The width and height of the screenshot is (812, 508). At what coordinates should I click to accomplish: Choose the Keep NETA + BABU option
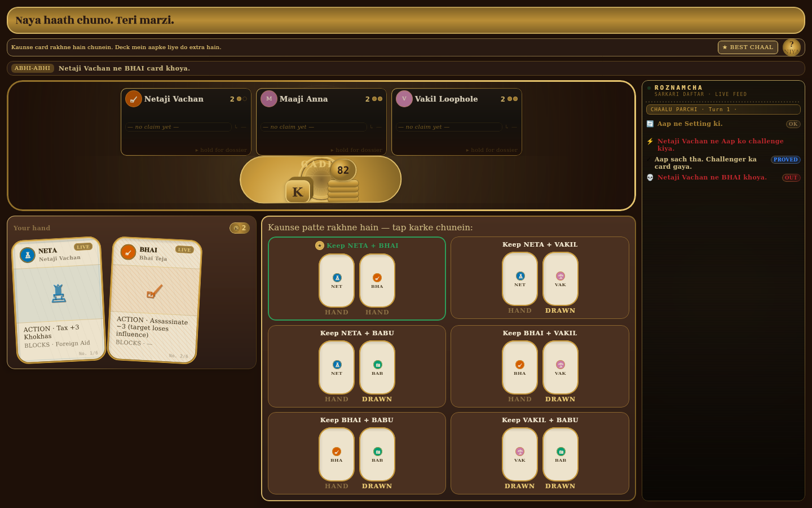click(x=357, y=366)
